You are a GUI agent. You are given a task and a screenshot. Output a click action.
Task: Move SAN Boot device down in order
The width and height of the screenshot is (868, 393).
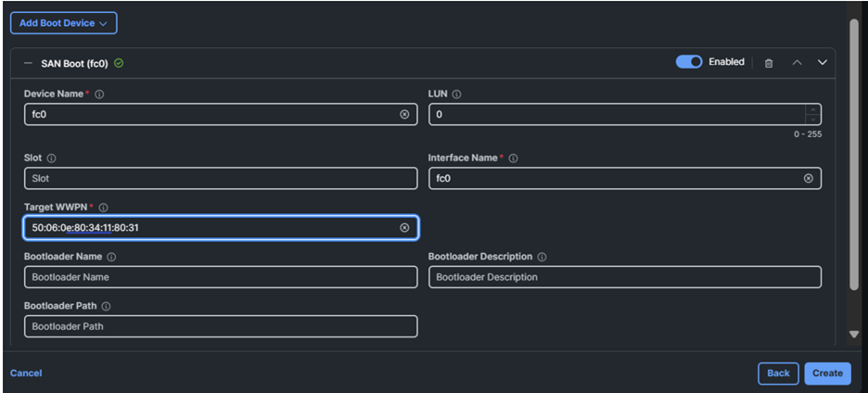coord(822,63)
